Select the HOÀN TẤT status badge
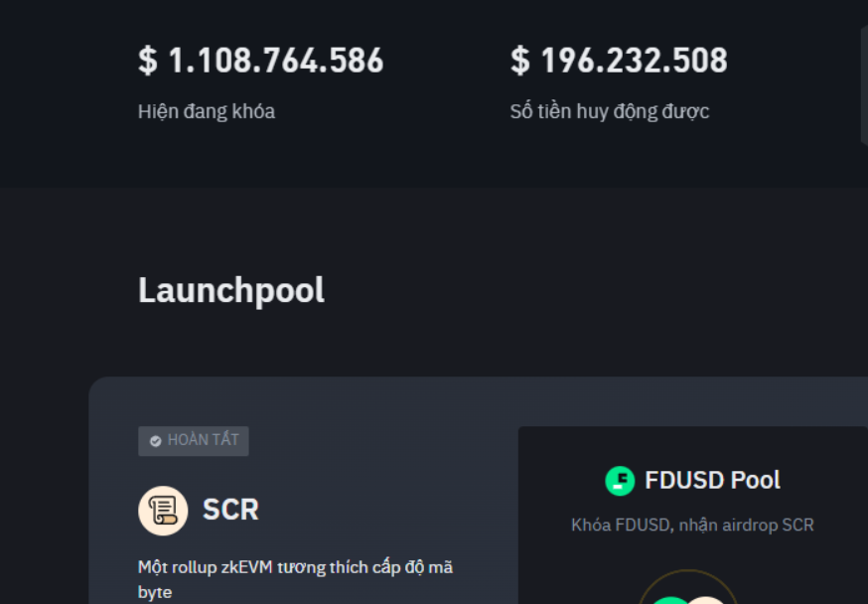This screenshot has width=868, height=604. 194,441
